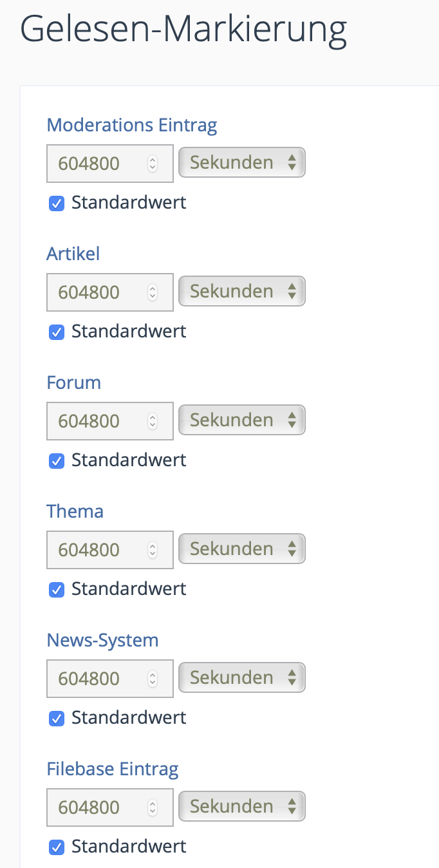Click stepper arrows in Thema field

pyautogui.click(x=153, y=550)
